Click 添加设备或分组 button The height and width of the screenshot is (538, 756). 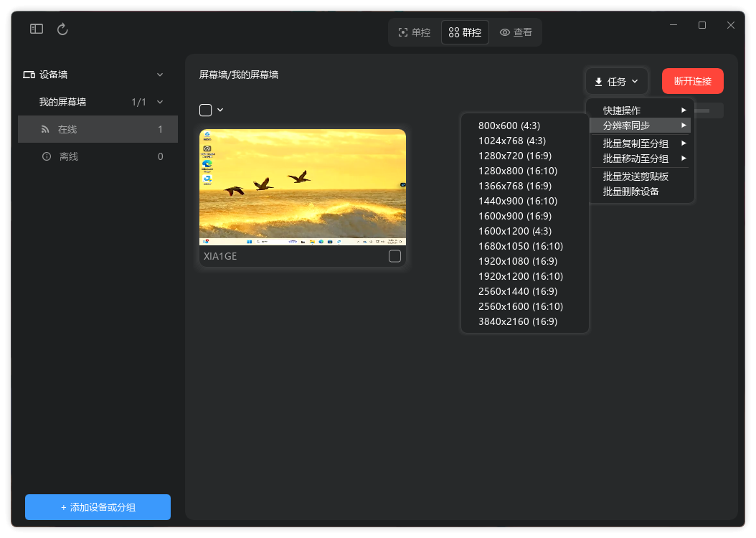tap(98, 507)
